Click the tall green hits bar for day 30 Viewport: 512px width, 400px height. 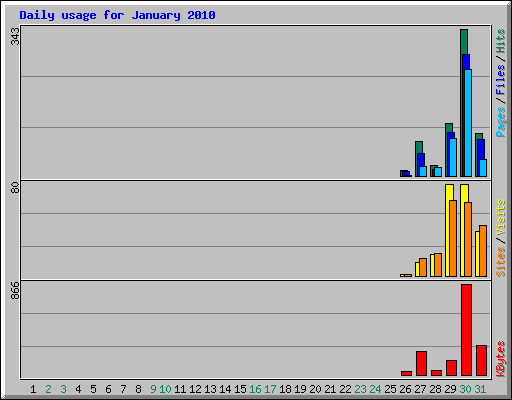(464, 42)
